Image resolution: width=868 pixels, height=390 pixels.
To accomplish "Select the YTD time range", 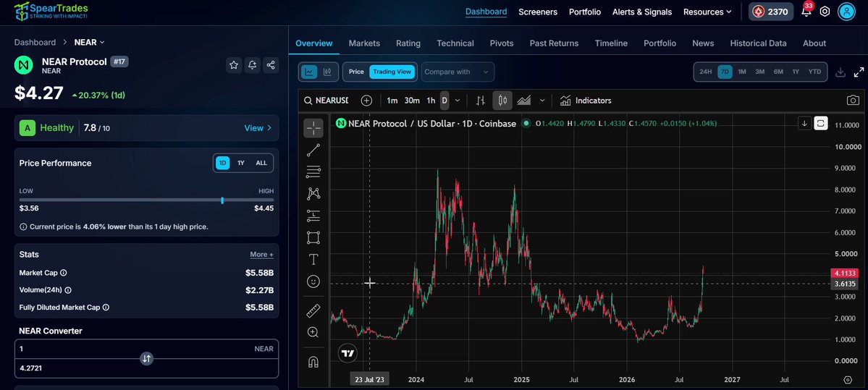I will tap(814, 72).
